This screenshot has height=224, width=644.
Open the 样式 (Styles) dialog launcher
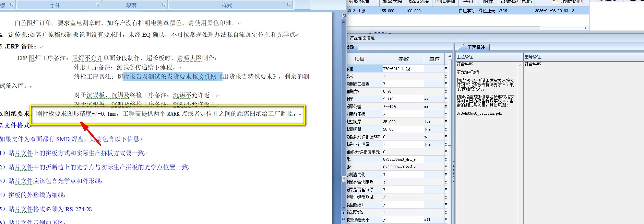(x=289, y=5)
